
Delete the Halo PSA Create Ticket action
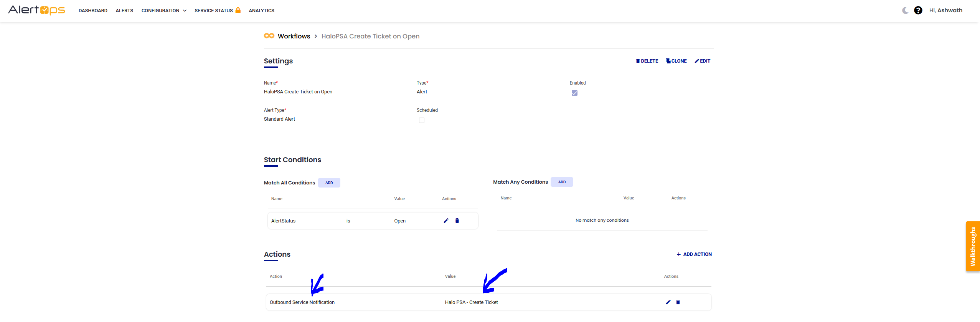point(678,302)
